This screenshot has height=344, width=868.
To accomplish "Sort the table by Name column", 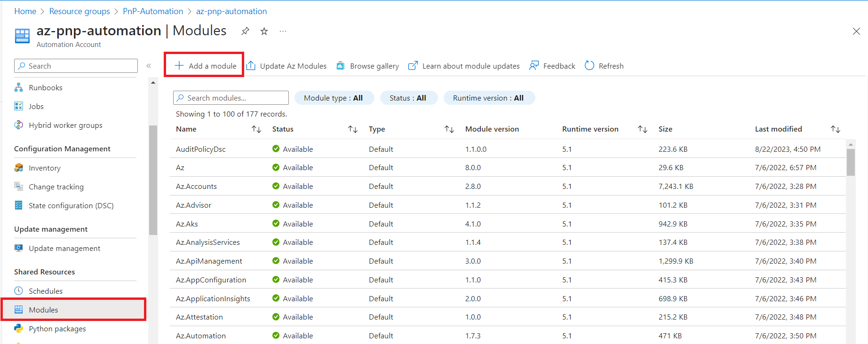I will point(256,129).
